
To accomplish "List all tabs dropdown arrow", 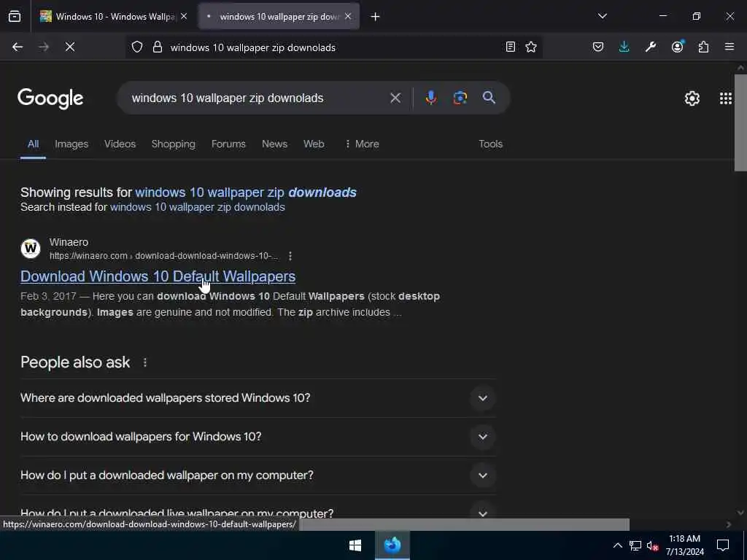I will [x=602, y=17].
